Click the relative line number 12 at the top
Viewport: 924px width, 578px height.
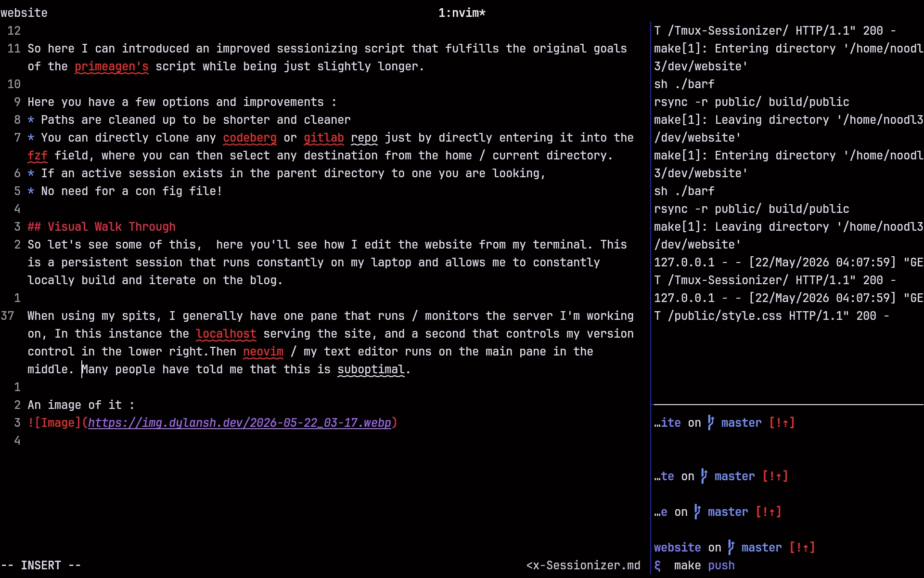point(14,31)
